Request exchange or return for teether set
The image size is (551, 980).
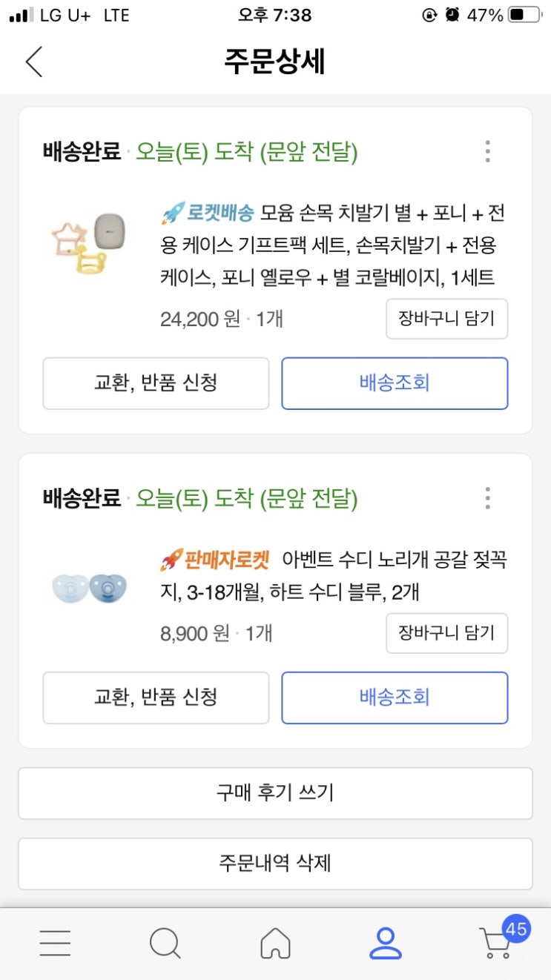pos(156,383)
